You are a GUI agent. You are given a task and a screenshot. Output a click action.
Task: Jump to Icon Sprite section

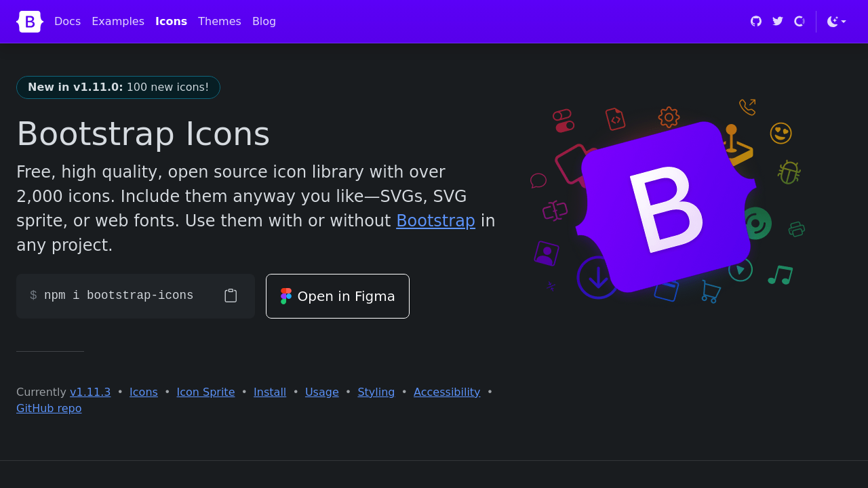tap(205, 392)
